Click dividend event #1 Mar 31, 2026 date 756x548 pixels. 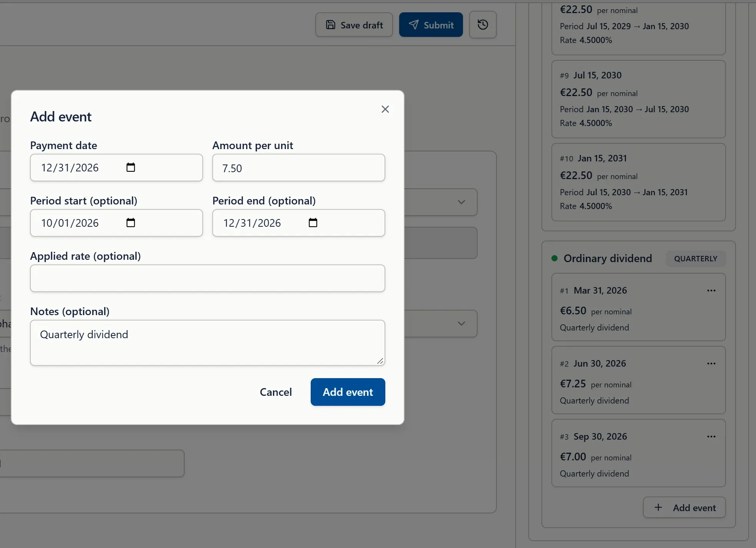point(600,291)
